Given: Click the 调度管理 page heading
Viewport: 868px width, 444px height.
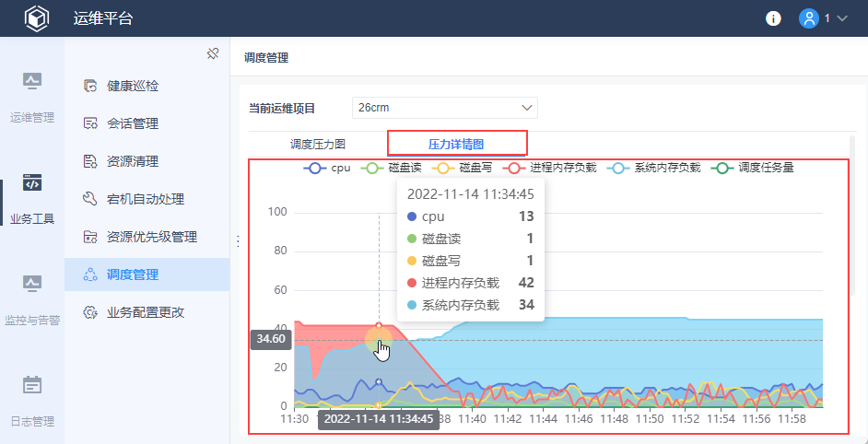Looking at the screenshot, I should point(266,57).
